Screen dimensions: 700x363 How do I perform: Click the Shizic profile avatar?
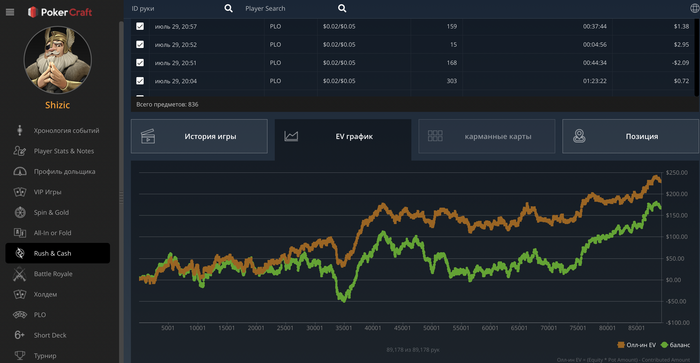58,60
